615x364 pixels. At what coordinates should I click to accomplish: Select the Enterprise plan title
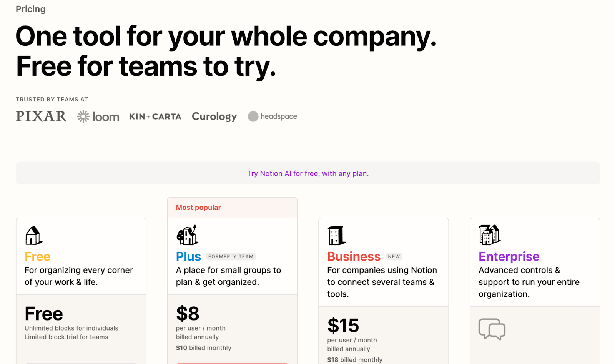click(x=509, y=256)
